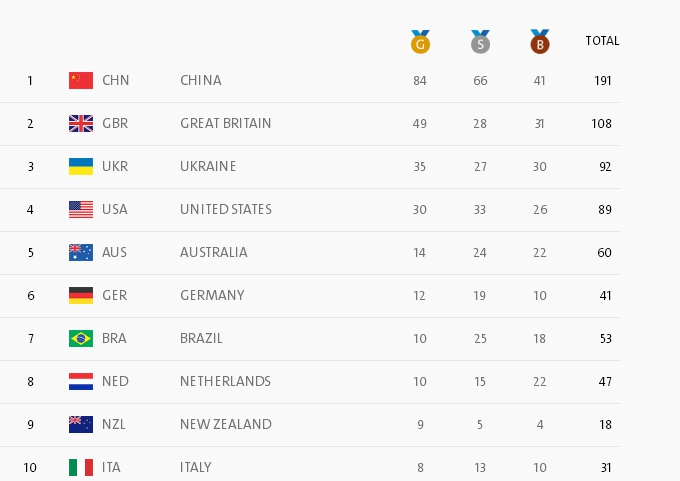Click the Ukraine flag icon
680x481 pixels.
pyautogui.click(x=81, y=166)
